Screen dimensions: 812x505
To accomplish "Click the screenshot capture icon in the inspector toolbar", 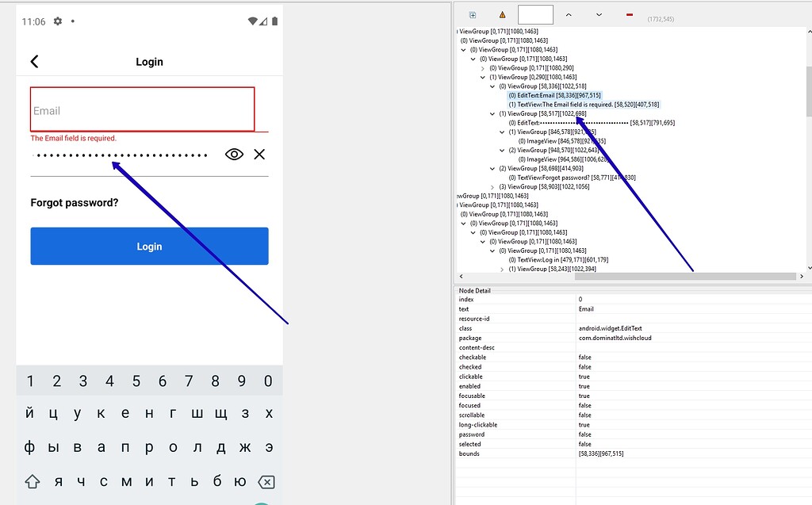I will click(x=471, y=14).
